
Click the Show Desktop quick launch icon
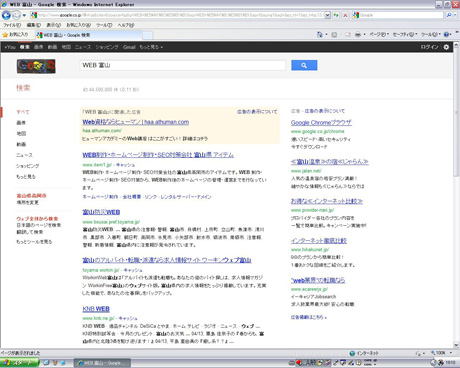pyautogui.click(x=46, y=363)
